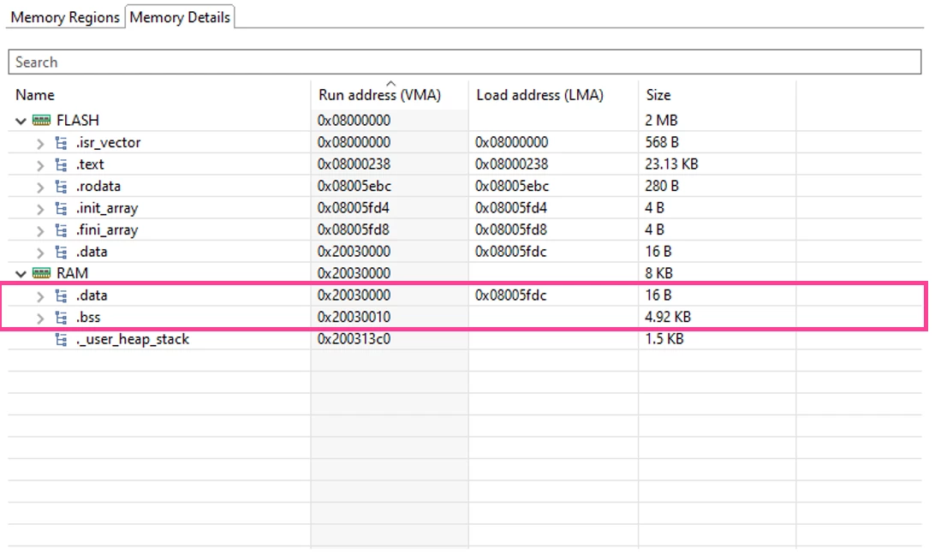Click run address 0x08000238 of .text
This screenshot has height=560, width=941.
pos(354,164)
